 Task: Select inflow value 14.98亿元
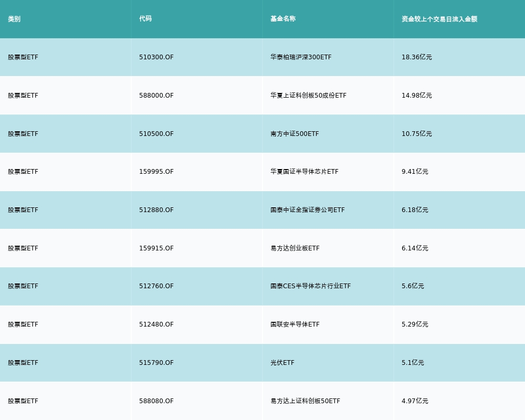(416, 96)
